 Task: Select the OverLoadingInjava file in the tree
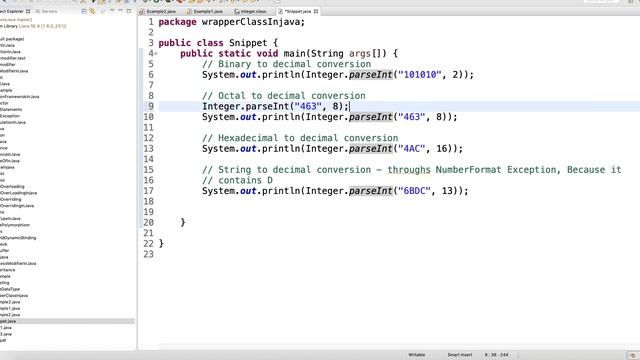pyautogui.click(x=18, y=193)
